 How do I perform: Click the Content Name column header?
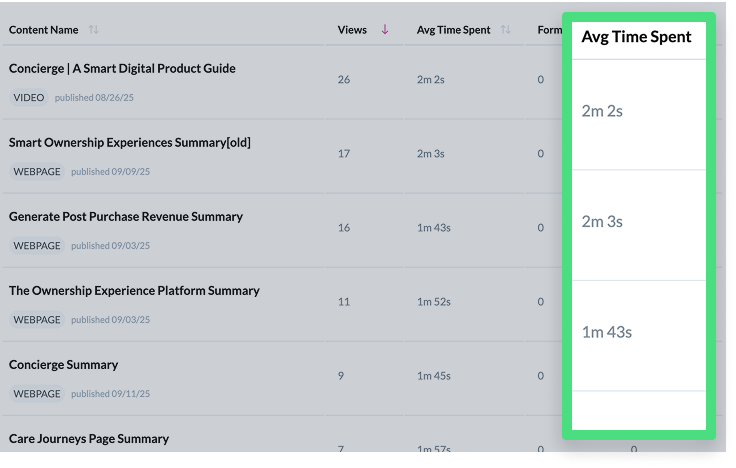point(44,30)
